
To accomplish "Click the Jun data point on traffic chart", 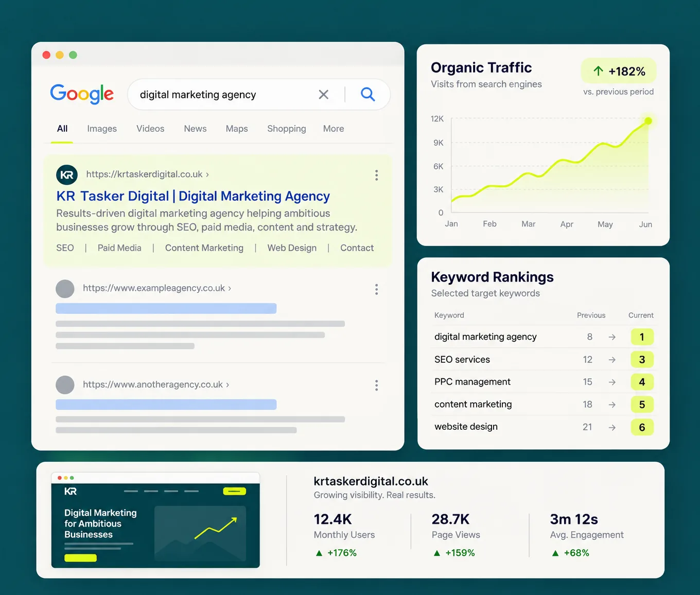I will pos(649,121).
